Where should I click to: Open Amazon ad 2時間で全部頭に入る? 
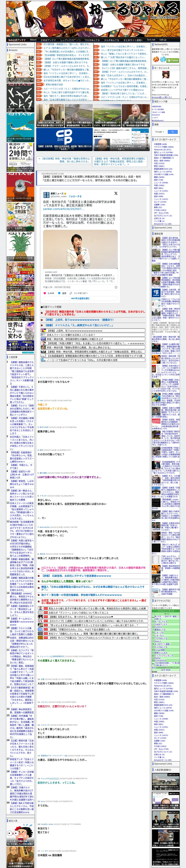click(20, 157)
